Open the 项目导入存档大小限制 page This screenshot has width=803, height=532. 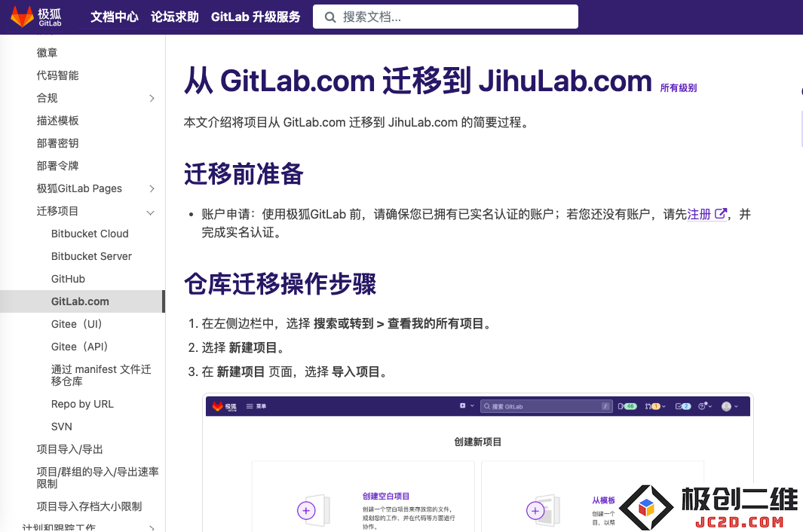point(89,506)
